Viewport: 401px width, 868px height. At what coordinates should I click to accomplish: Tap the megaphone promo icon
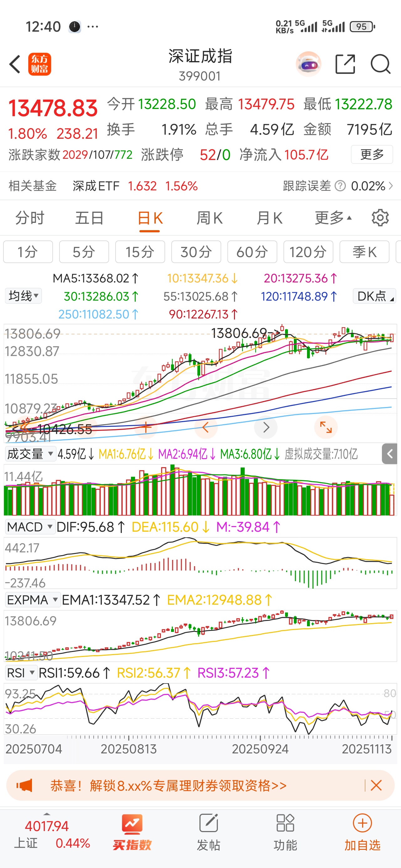(x=24, y=785)
